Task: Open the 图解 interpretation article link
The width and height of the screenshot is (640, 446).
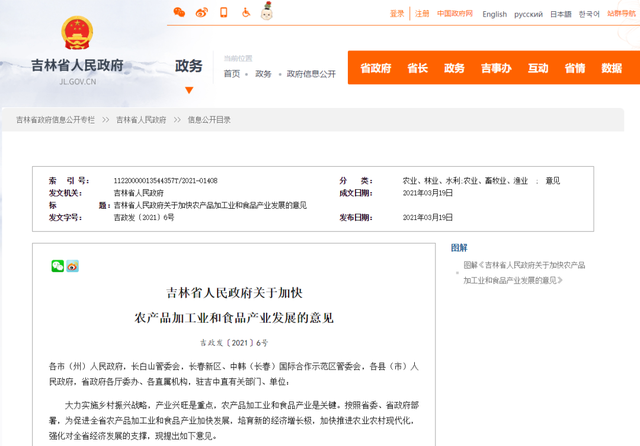Action: 524,273
